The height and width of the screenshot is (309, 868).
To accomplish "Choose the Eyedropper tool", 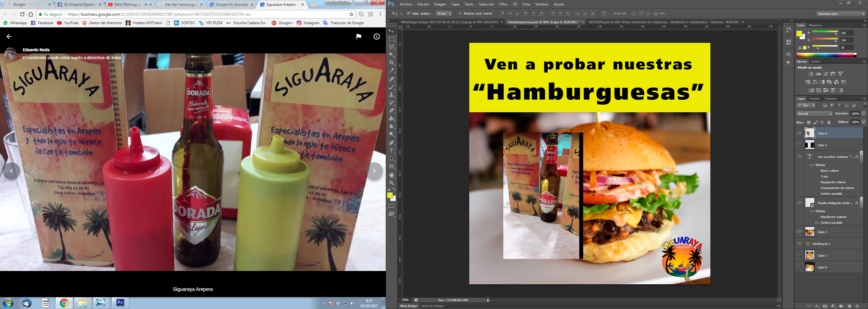I will 392,71.
